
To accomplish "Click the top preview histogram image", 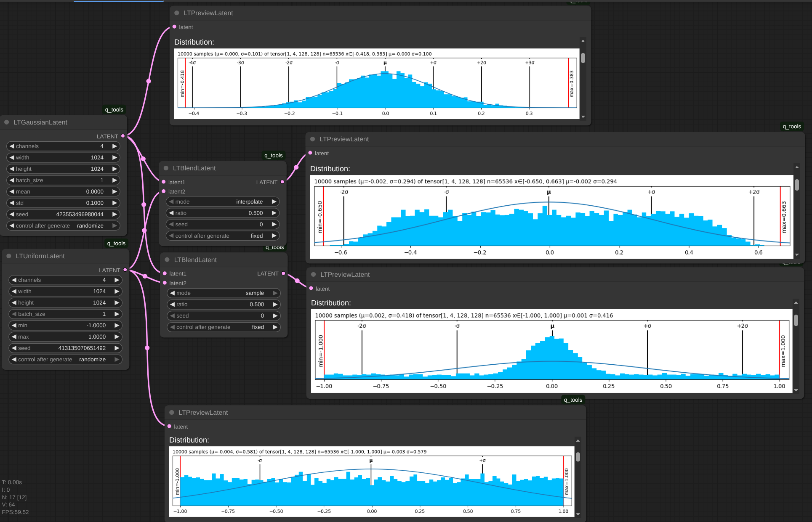I will (377, 84).
